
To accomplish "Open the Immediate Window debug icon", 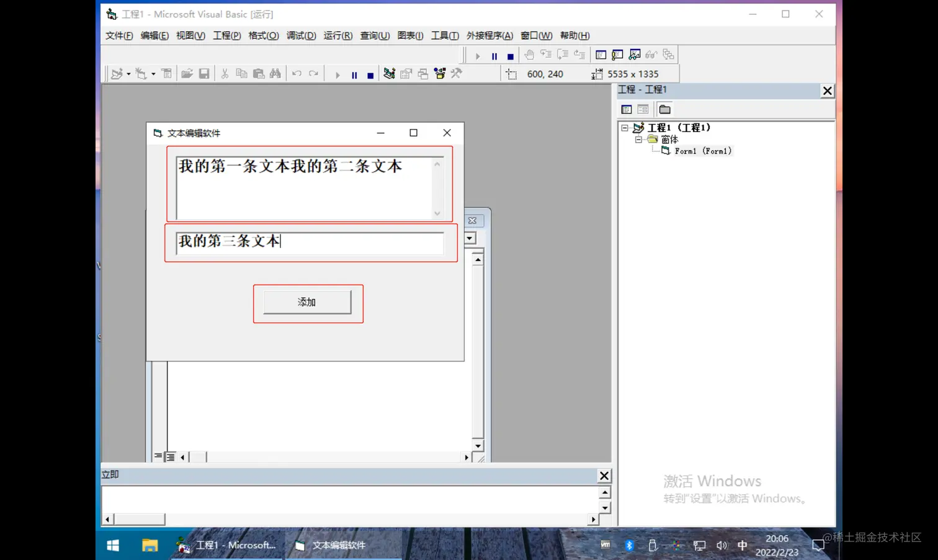I will 617,55.
